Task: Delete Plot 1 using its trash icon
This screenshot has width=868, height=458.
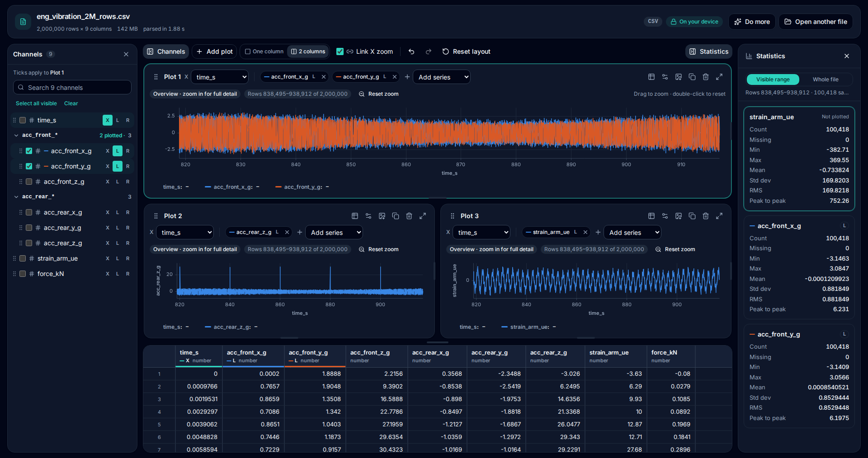Action: click(x=706, y=77)
